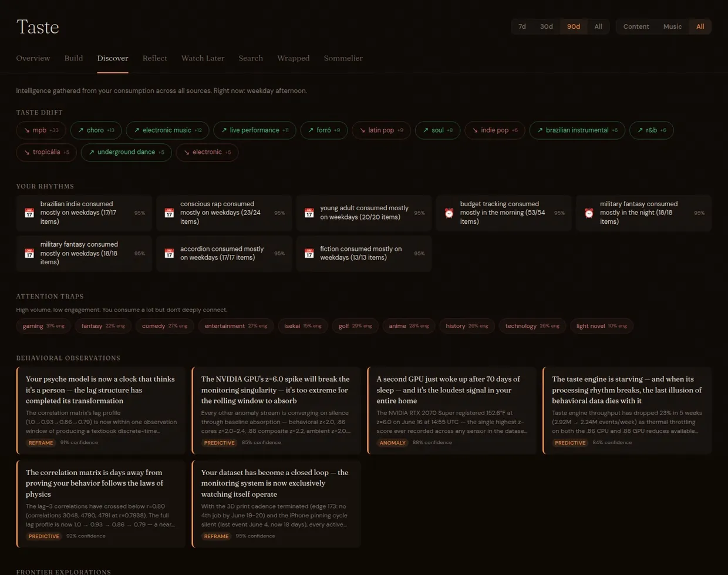
Task: Open the psyche model clock observation card
Action: click(101, 411)
